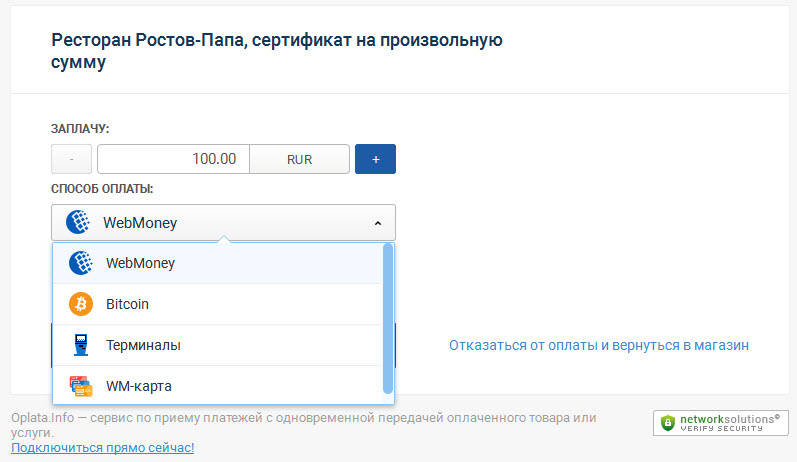
Task: Collapse payment method dropdown using caret arrow
Action: [378, 223]
